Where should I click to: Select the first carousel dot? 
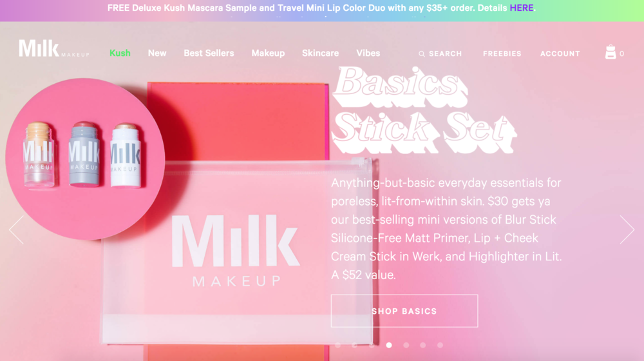(x=337, y=346)
